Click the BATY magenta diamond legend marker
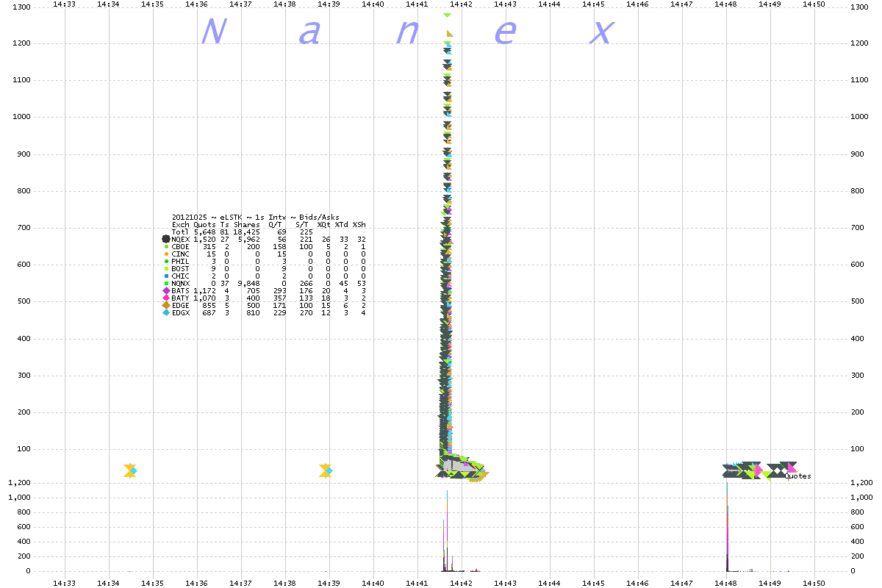The width and height of the screenshot is (882, 588). coord(166,298)
